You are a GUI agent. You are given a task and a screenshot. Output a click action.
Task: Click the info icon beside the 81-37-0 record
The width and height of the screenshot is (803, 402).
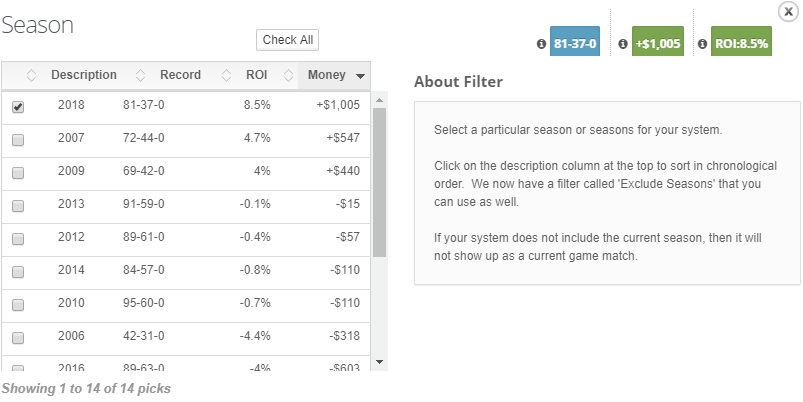(x=541, y=44)
